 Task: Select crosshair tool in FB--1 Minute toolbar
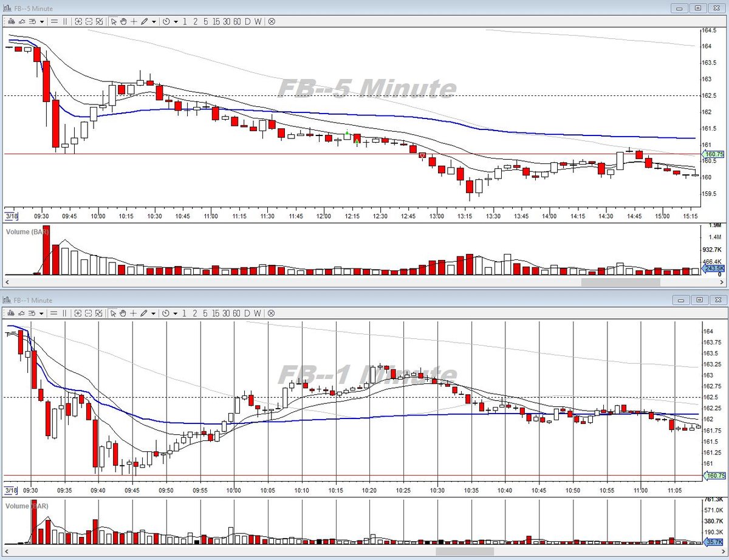click(134, 313)
